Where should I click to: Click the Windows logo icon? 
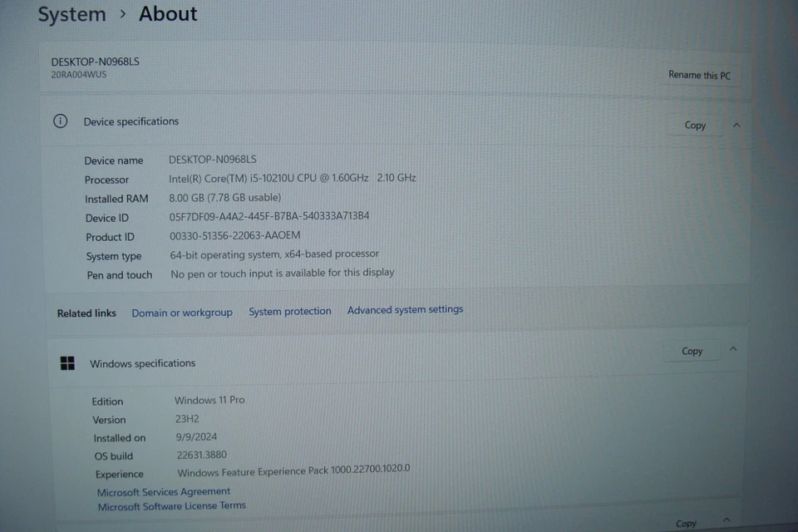pos(67,363)
